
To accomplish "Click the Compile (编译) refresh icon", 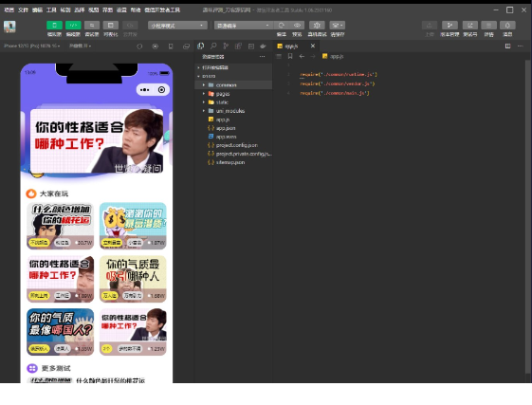I will click(x=282, y=25).
